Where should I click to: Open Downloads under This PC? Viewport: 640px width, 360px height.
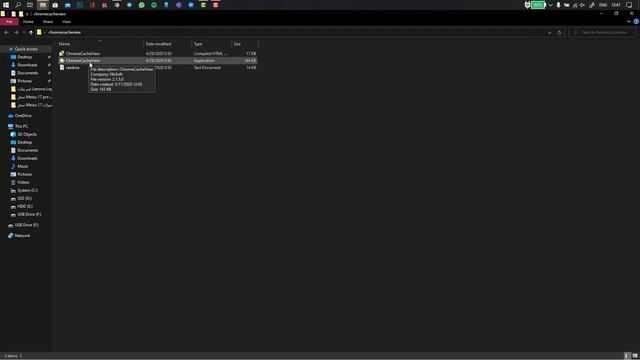coord(27,158)
